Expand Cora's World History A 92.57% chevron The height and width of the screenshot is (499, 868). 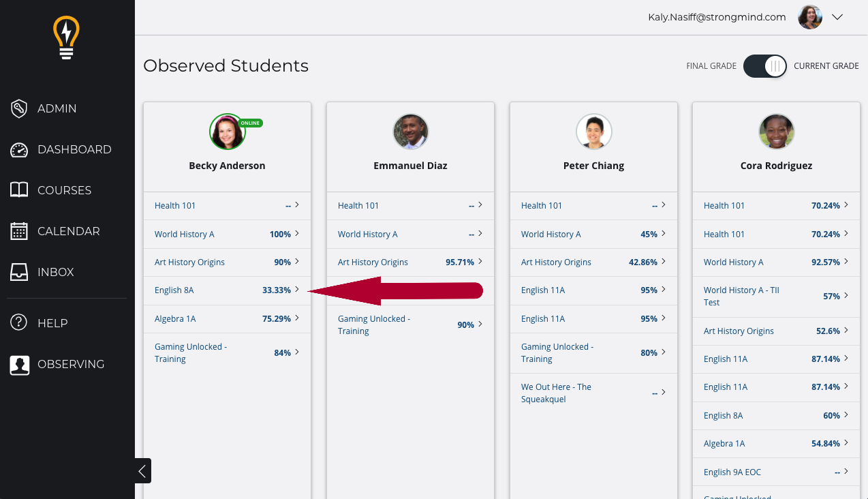coord(846,262)
